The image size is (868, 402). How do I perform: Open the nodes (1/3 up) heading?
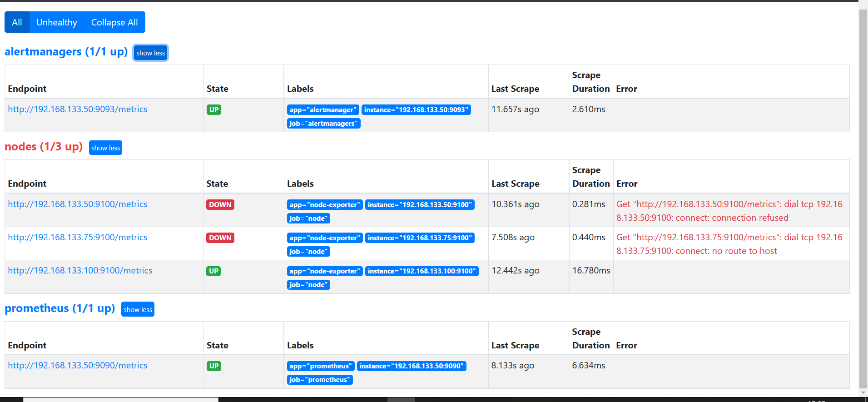[44, 147]
